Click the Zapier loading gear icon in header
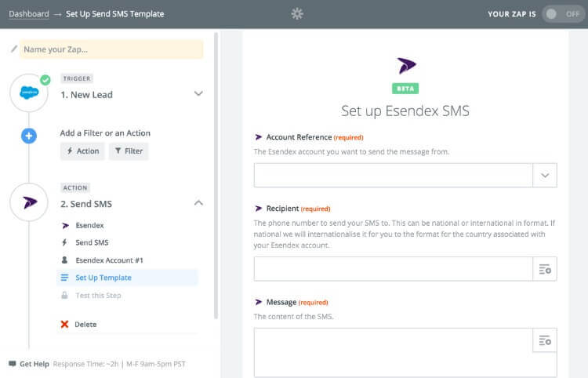The height and width of the screenshot is (378, 588). coord(297,14)
